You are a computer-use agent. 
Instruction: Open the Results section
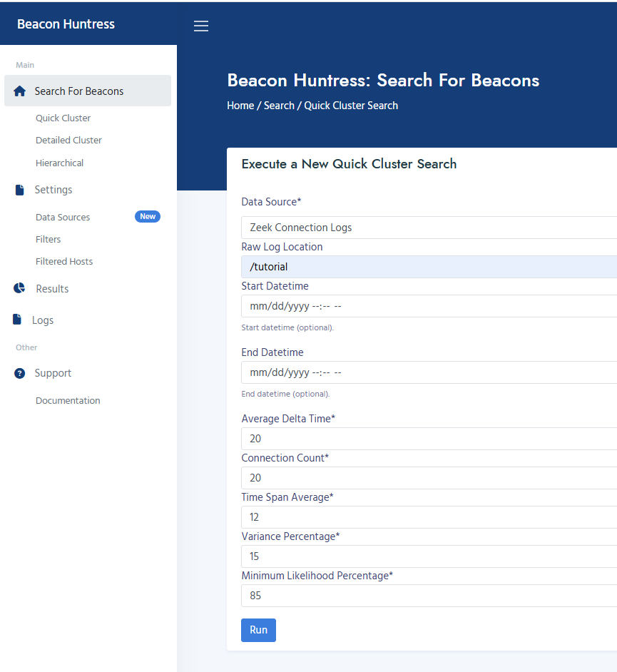(52, 289)
